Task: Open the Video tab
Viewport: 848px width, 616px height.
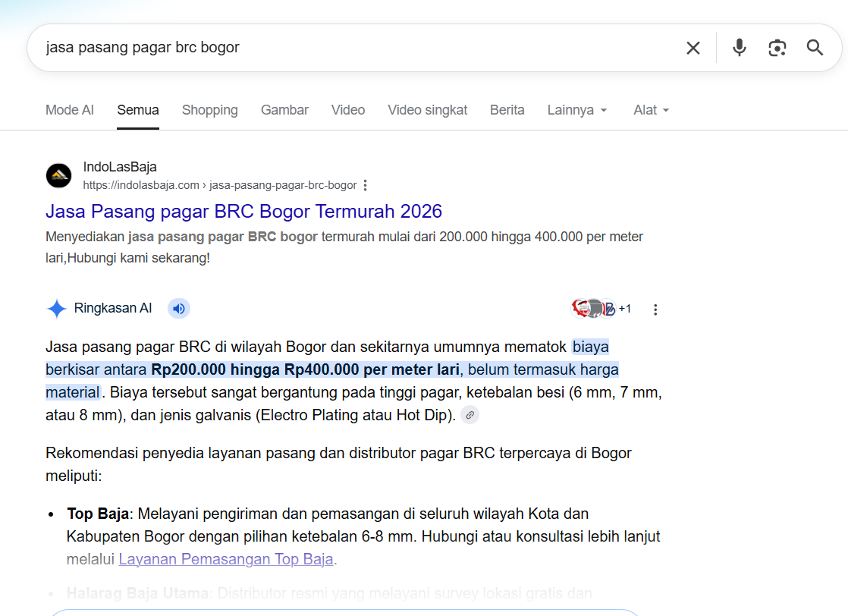Action: 347,110
